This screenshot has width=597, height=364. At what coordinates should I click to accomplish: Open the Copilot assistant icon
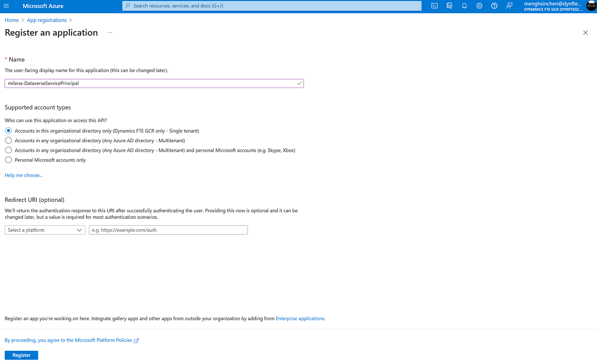(x=449, y=6)
